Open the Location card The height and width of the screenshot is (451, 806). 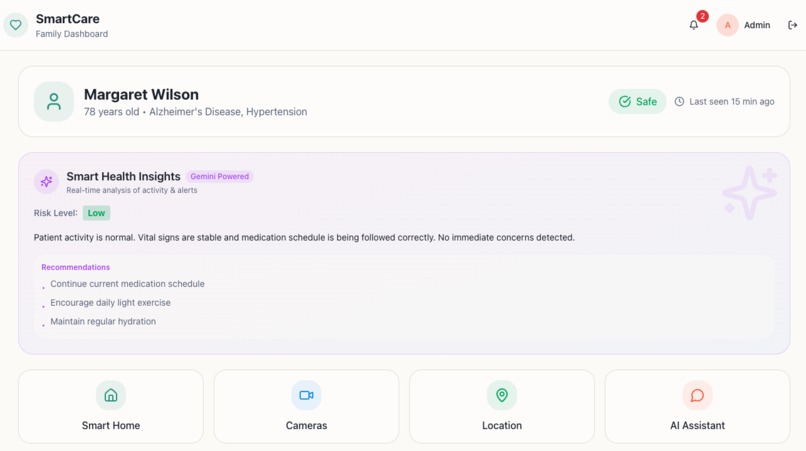point(502,406)
